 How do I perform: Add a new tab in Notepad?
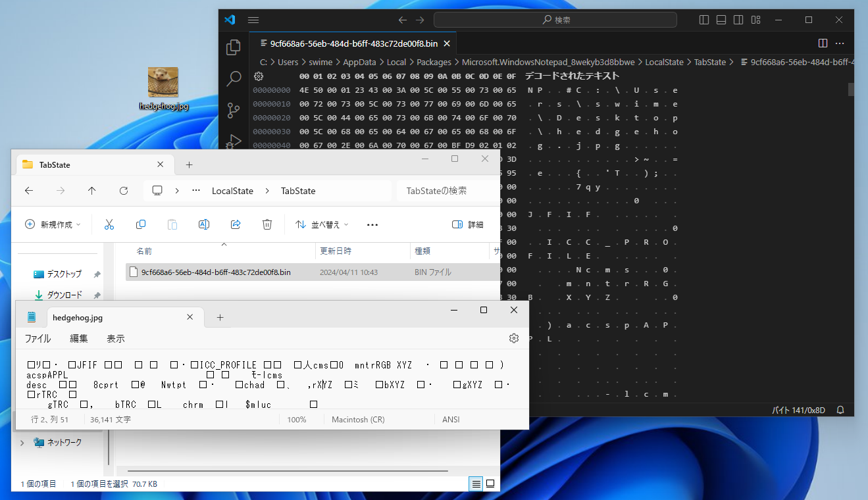coord(220,317)
